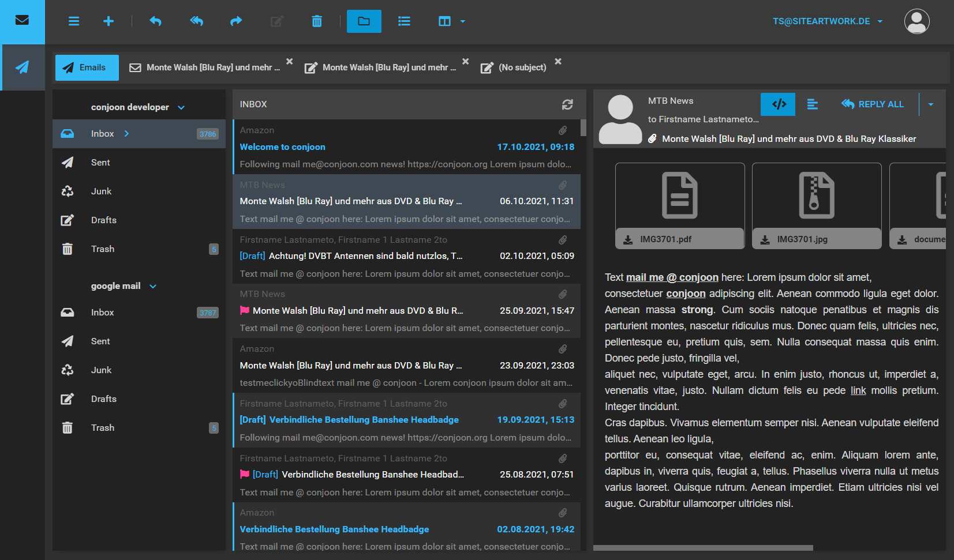Open user profile avatar icon
Image resolution: width=954 pixels, height=560 pixels.
coord(916,21)
